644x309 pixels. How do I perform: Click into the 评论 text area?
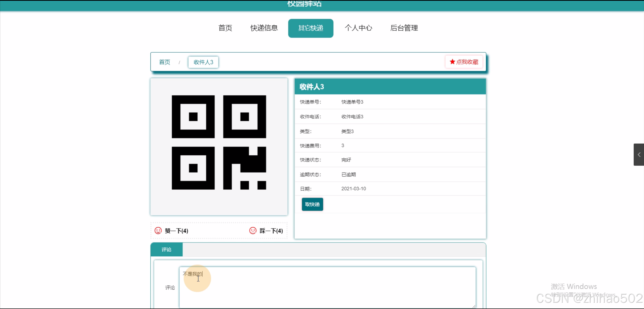click(x=327, y=287)
